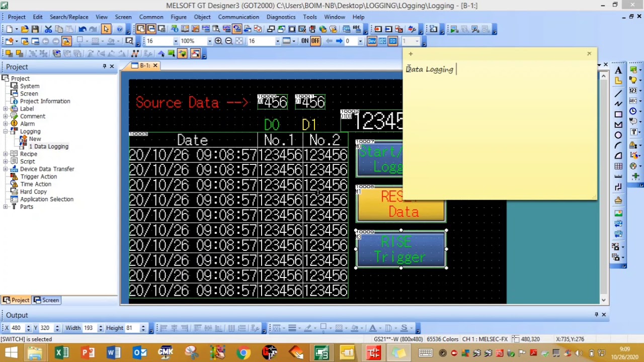This screenshot has width=644, height=362.
Task: Click the New project icon
Action: click(10, 29)
